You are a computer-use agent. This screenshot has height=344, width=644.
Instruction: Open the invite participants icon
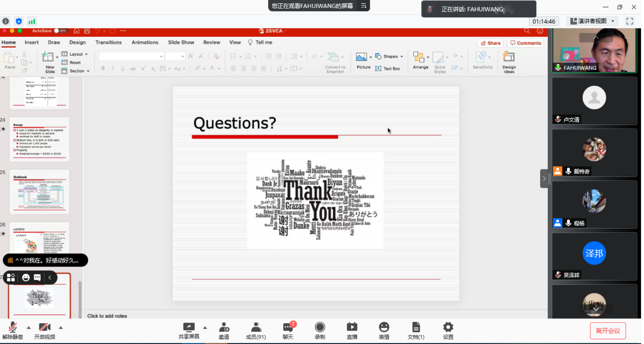click(224, 327)
